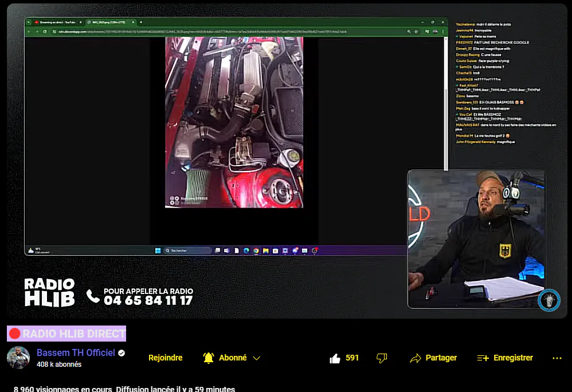
Task: Click the RADIO HLIB logo
Action: 50,292
